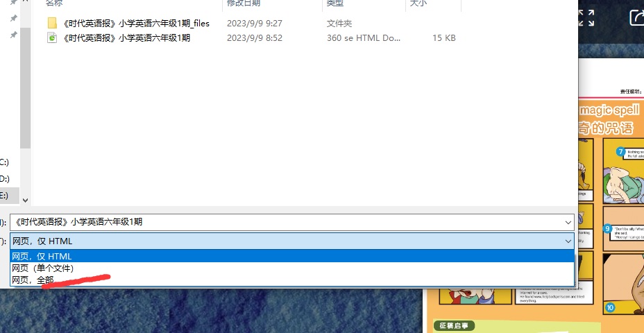Click the date 2023/9/9 9:27
This screenshot has height=333, width=644.
[x=255, y=24]
